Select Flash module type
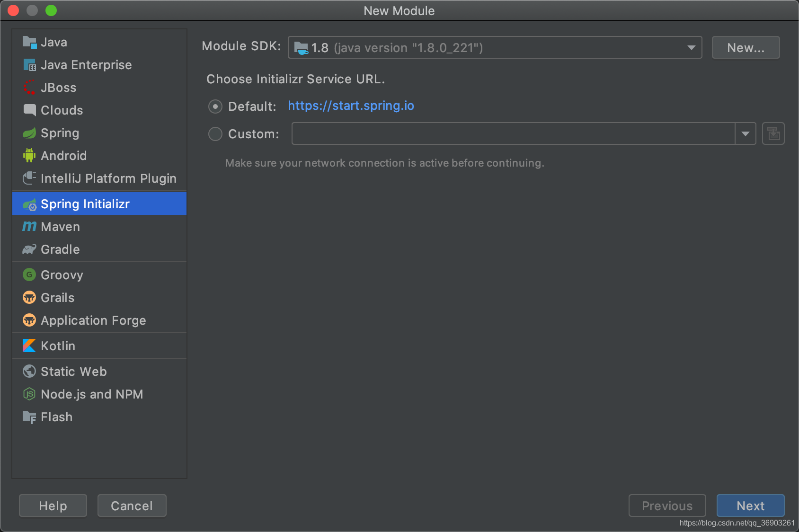This screenshot has height=532, width=799. [99, 417]
